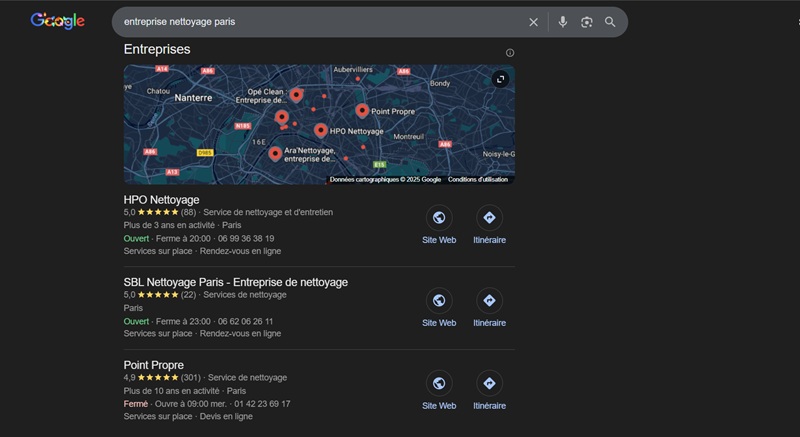Submit search with magnifier icon
This screenshot has height=437, width=800.
(x=610, y=22)
